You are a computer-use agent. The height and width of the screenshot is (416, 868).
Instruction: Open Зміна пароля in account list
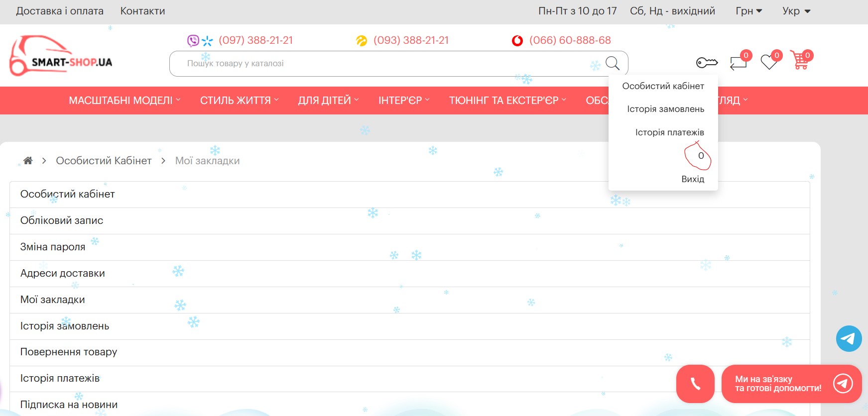point(53,247)
